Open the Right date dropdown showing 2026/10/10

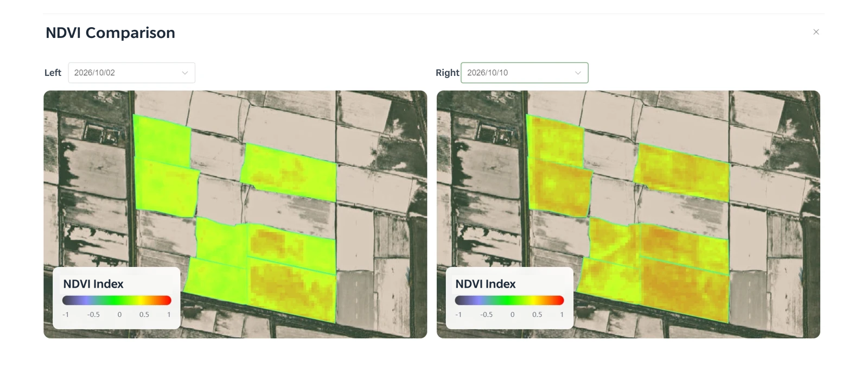pyautogui.click(x=524, y=73)
